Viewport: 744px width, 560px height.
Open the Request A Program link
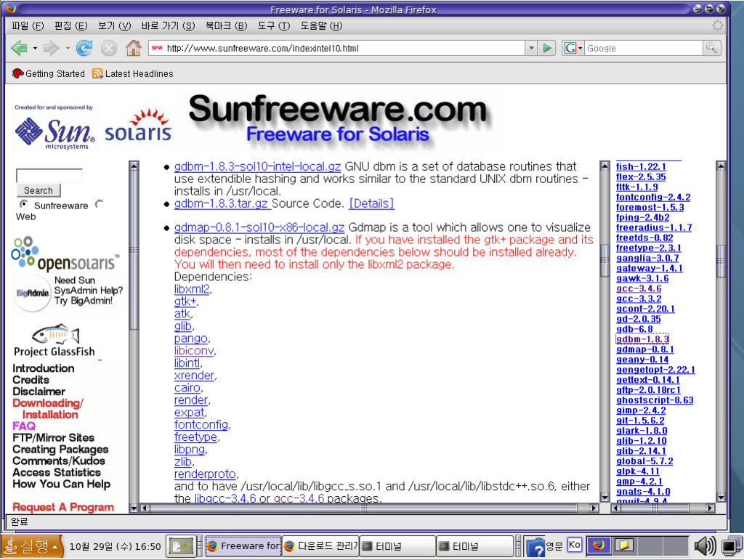(x=63, y=507)
